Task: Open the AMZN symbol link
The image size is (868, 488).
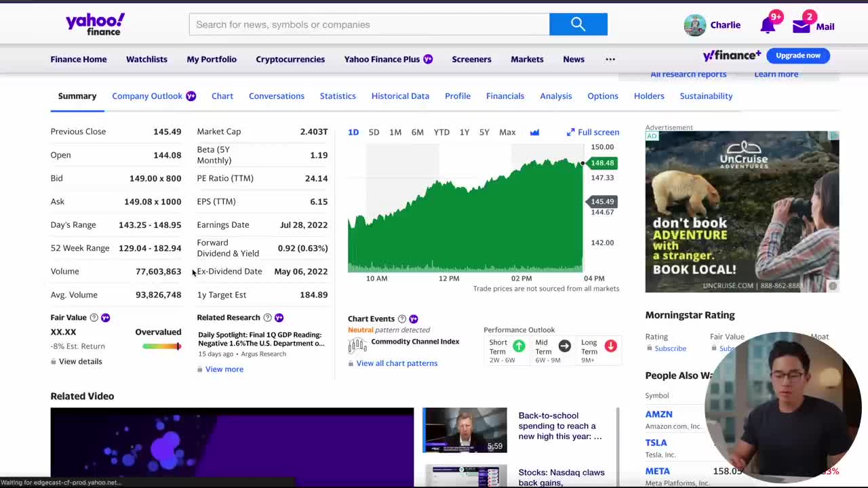Action: pyautogui.click(x=658, y=414)
